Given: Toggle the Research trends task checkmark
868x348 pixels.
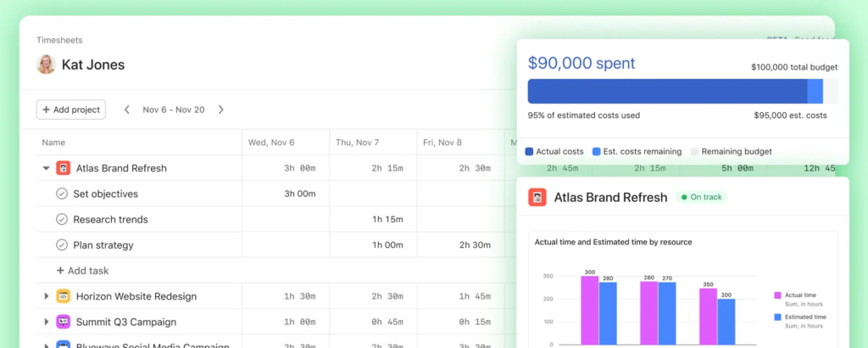Looking at the screenshot, I should pyautogui.click(x=62, y=219).
